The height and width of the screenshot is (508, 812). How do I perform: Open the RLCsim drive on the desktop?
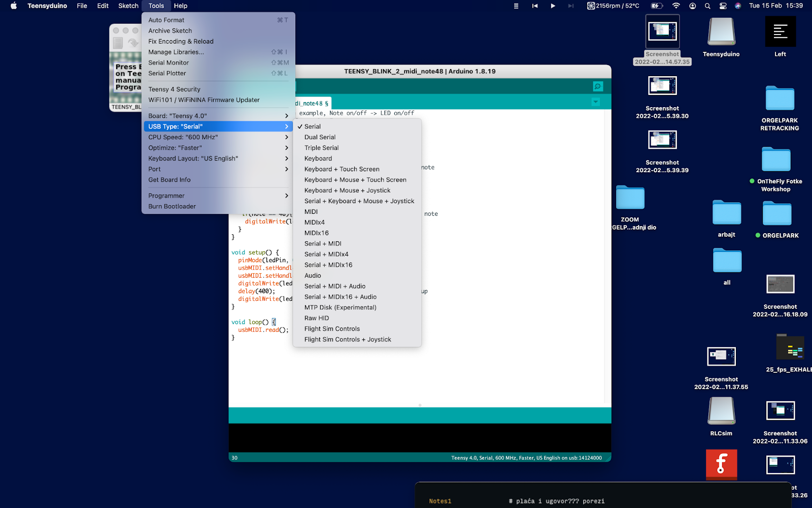coord(721,410)
